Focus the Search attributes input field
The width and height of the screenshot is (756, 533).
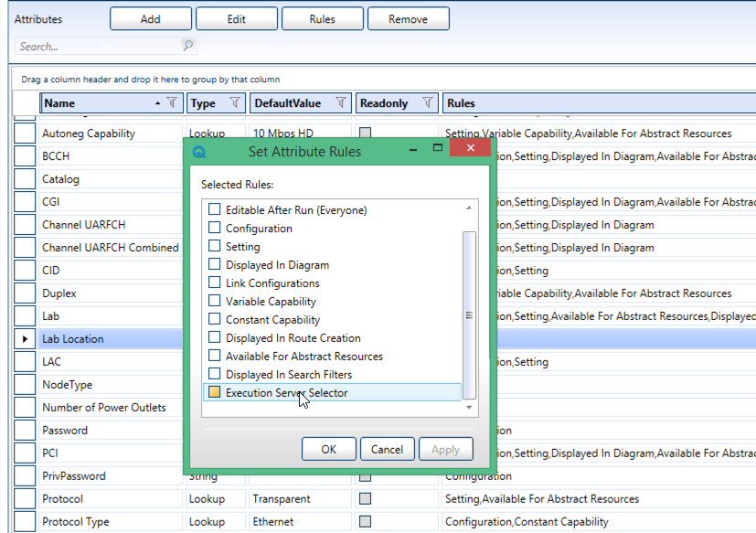pos(96,46)
